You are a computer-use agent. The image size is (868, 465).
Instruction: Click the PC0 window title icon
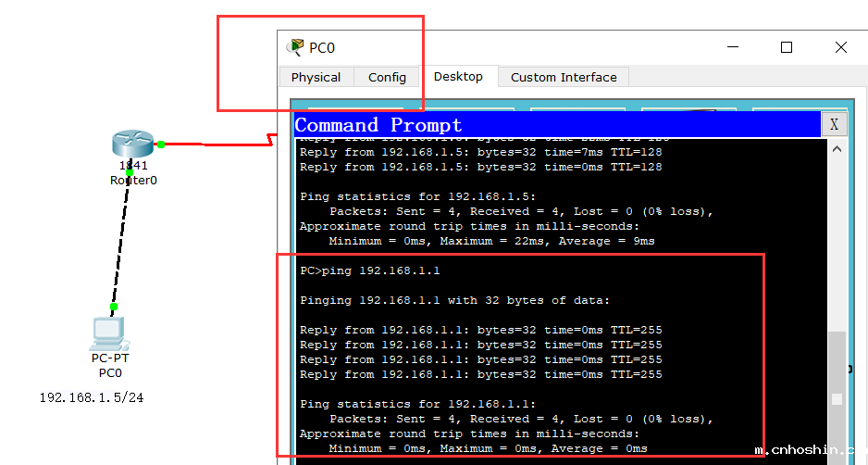[296, 47]
